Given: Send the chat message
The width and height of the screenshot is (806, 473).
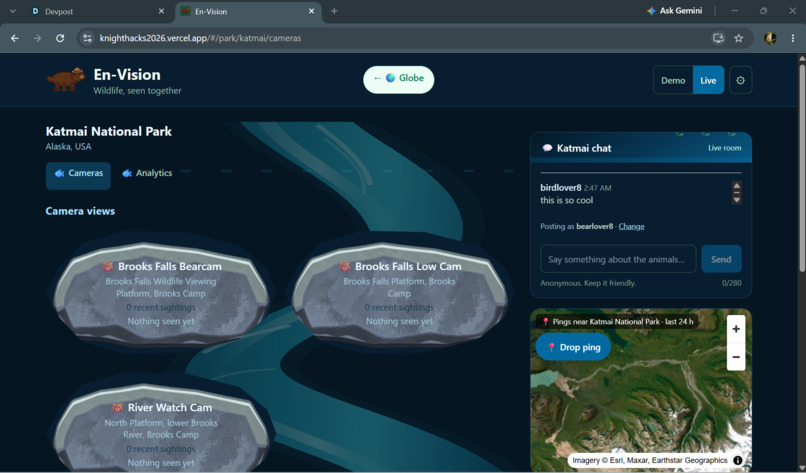Looking at the screenshot, I should coord(721,259).
